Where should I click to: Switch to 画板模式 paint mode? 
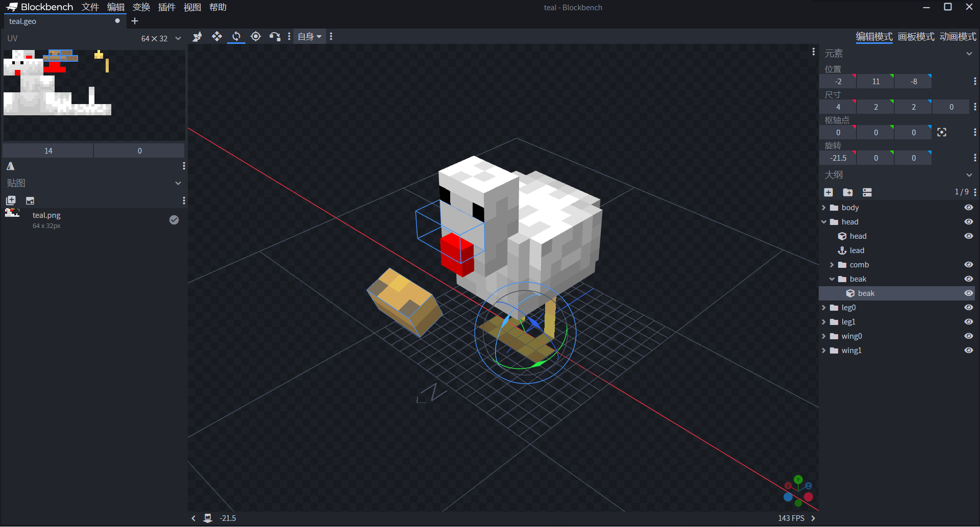pyautogui.click(x=916, y=37)
